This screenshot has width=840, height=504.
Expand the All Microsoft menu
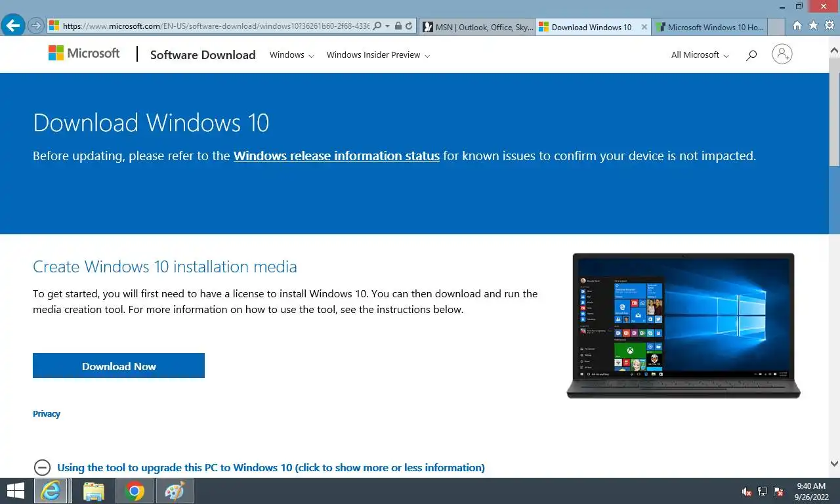700,54
